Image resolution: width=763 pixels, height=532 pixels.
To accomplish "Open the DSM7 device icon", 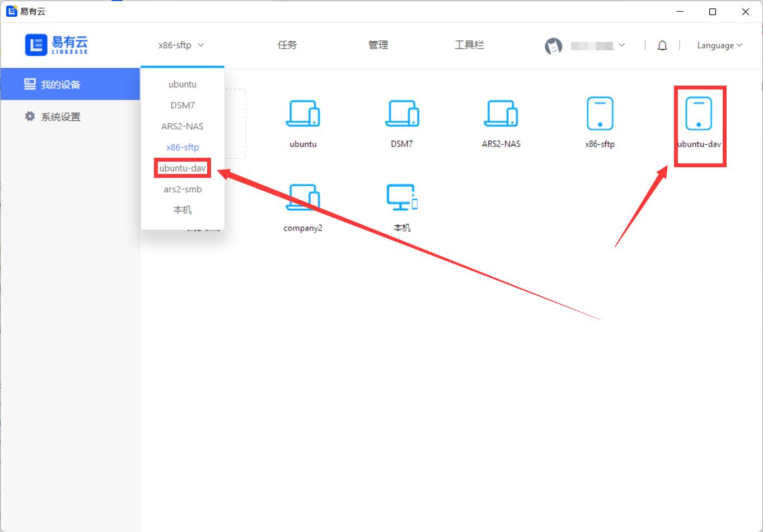I will (402, 114).
